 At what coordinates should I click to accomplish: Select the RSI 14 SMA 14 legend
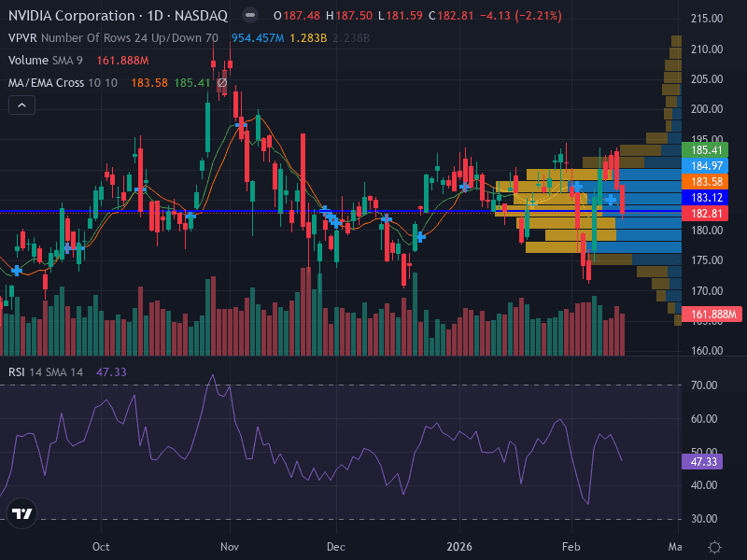click(x=46, y=371)
